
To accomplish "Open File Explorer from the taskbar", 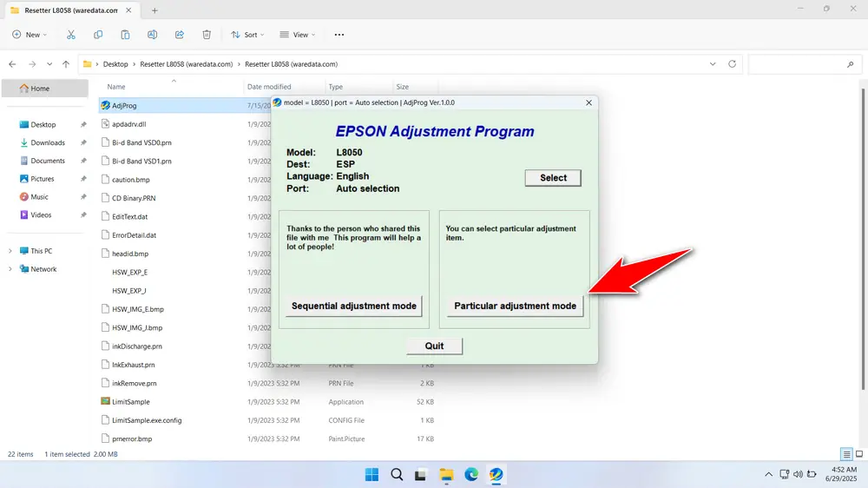I will [x=446, y=475].
